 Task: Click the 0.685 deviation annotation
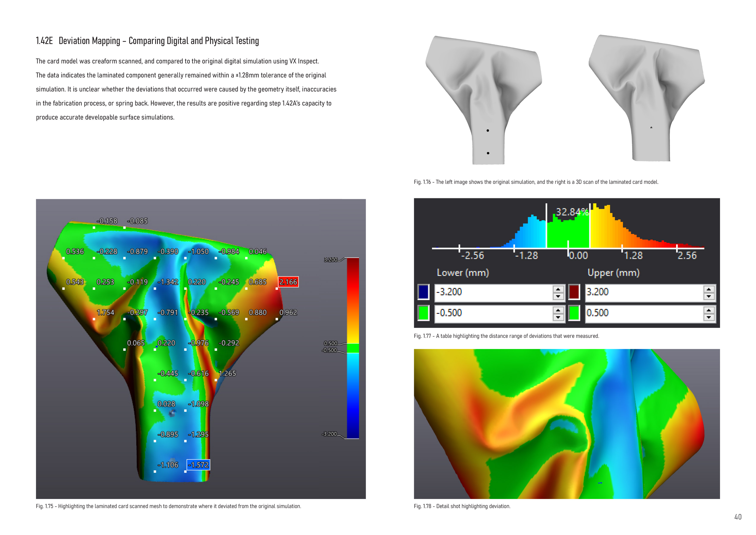pyautogui.click(x=258, y=282)
